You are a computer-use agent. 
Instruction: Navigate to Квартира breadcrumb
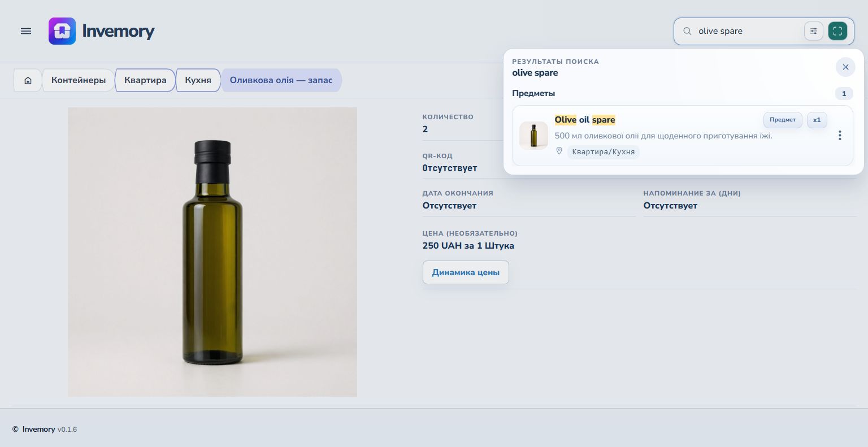[x=145, y=80]
